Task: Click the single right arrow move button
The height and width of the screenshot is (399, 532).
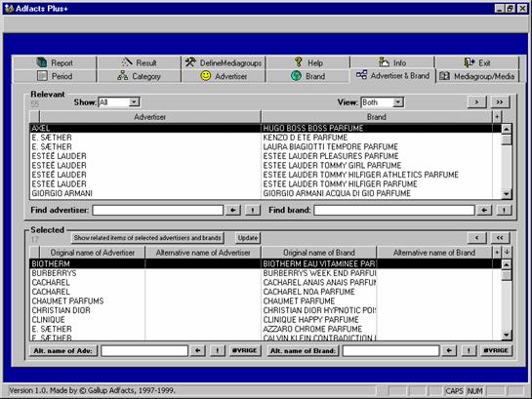Action: pos(476,102)
